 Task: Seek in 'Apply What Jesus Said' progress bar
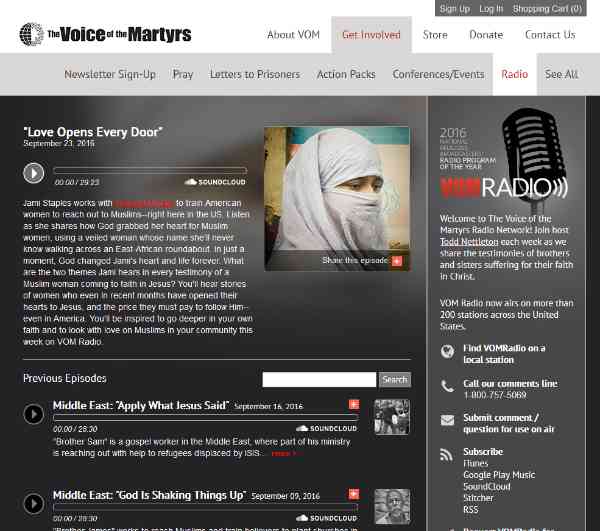[x=206, y=417]
